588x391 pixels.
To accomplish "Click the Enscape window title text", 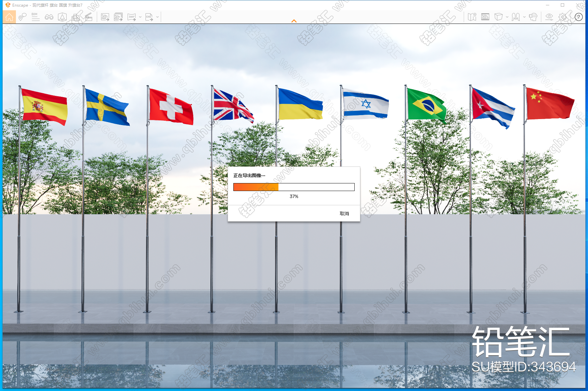I will [x=47, y=5].
